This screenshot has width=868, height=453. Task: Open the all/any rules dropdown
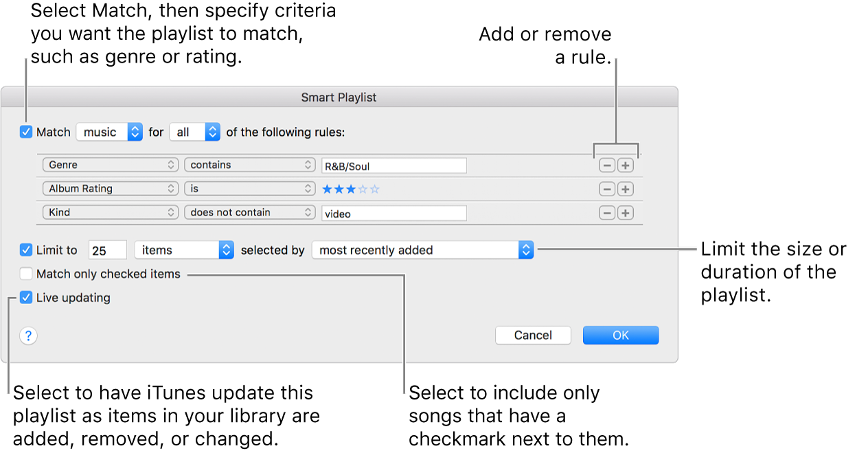194,132
